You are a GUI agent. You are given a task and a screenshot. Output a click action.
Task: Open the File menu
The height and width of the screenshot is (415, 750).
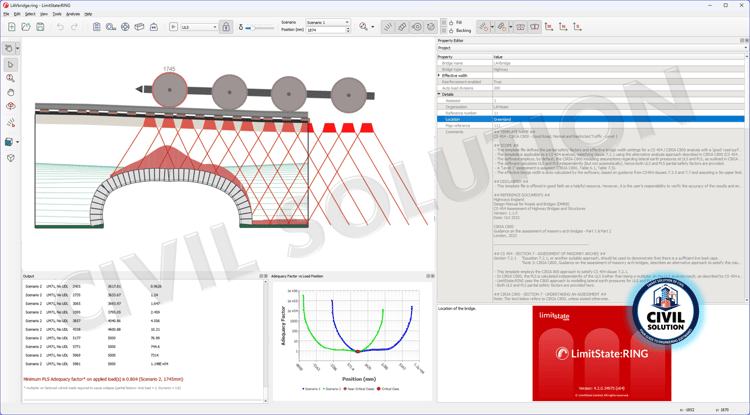pyautogui.click(x=6, y=14)
